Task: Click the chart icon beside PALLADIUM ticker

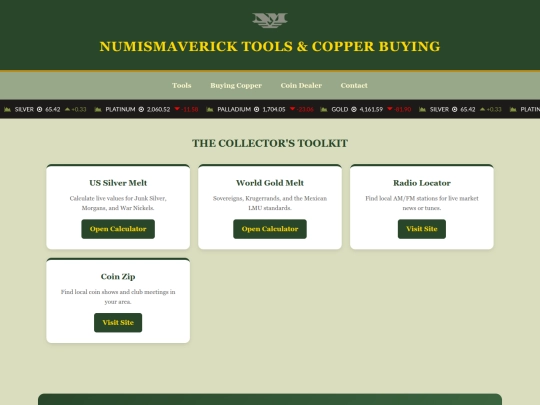Action: [x=210, y=109]
